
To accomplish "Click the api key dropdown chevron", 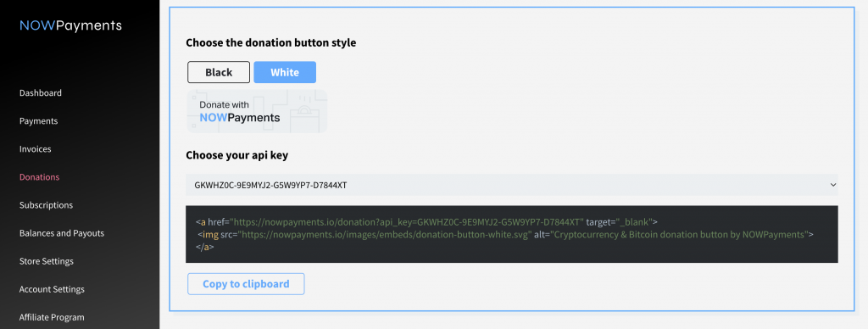I will point(833,185).
